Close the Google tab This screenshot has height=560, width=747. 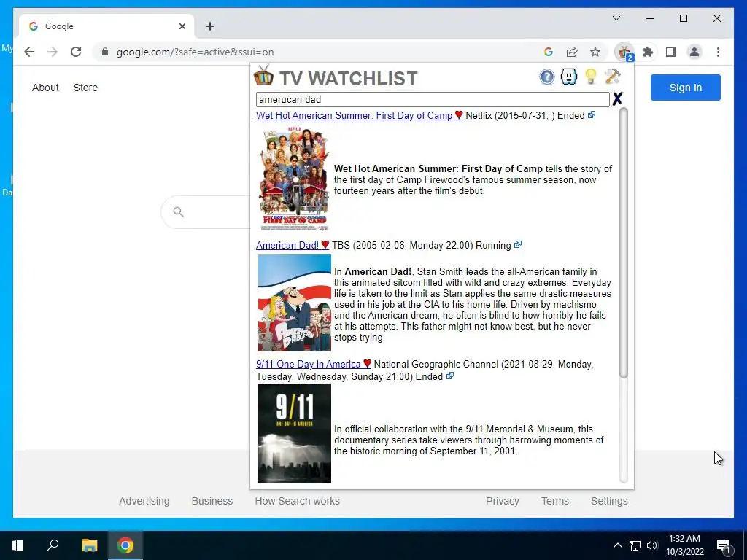tap(182, 26)
